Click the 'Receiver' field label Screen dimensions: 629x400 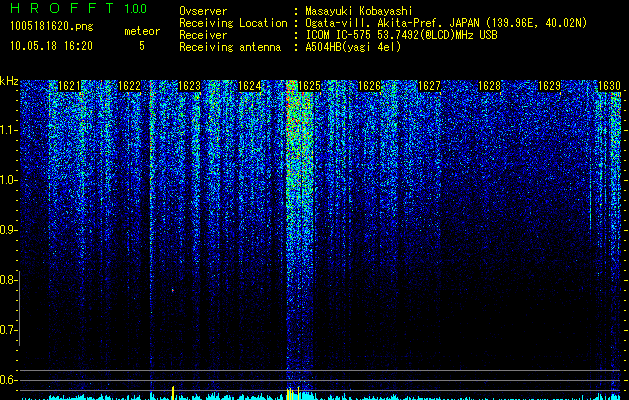(x=203, y=35)
